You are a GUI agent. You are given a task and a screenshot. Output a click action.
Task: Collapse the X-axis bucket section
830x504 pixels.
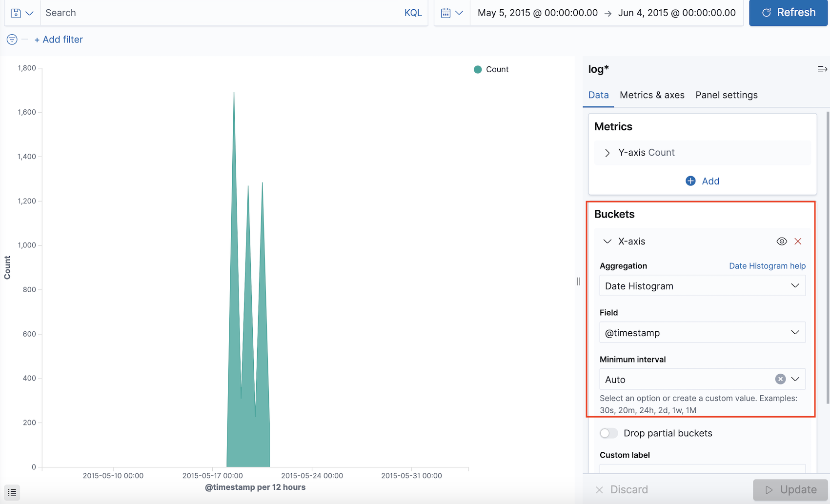coord(607,241)
